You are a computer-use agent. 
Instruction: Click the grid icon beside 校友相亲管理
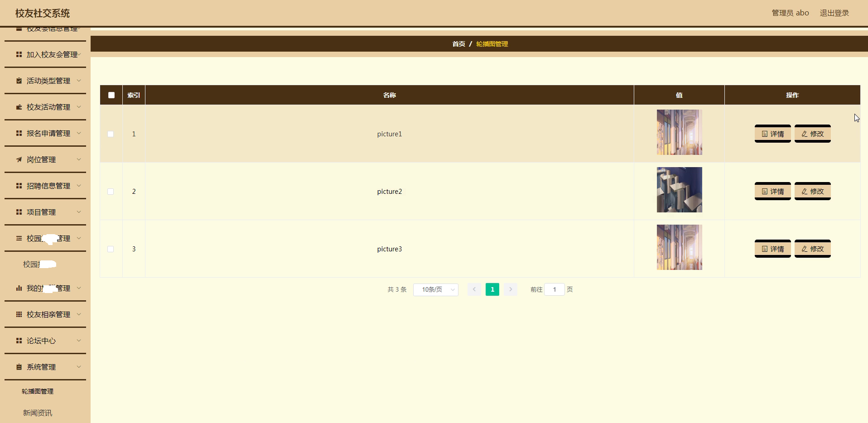click(x=19, y=314)
